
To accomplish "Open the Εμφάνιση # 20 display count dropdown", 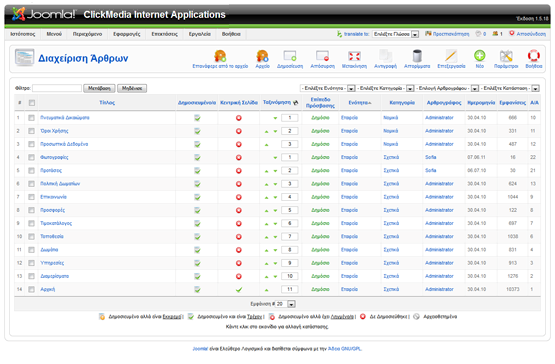I will click(x=286, y=304).
